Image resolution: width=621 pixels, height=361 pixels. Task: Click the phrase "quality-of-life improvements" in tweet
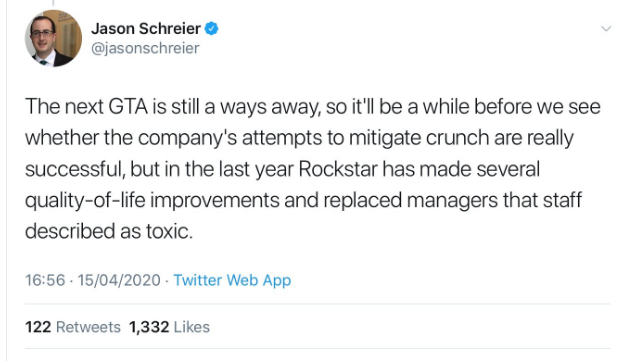click(152, 200)
